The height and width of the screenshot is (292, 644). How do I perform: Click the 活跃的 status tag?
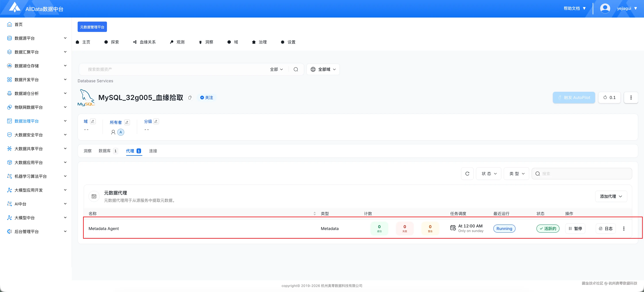coord(548,228)
